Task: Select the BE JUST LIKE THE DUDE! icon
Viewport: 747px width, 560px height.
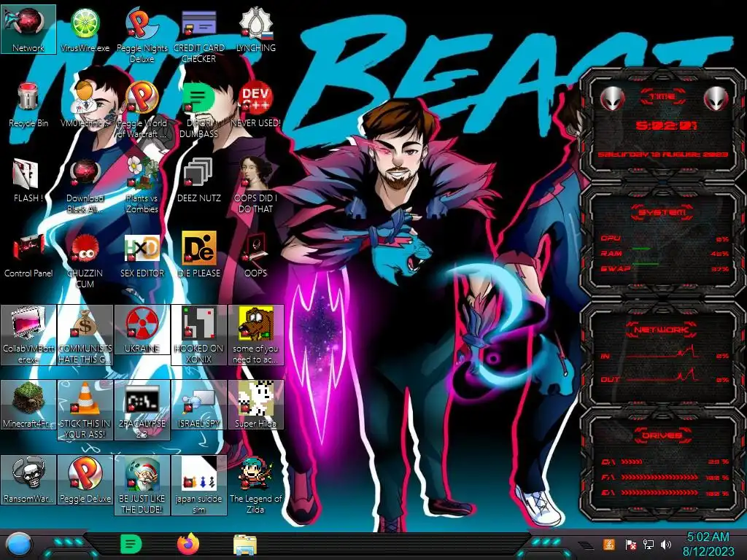Action: point(142,486)
